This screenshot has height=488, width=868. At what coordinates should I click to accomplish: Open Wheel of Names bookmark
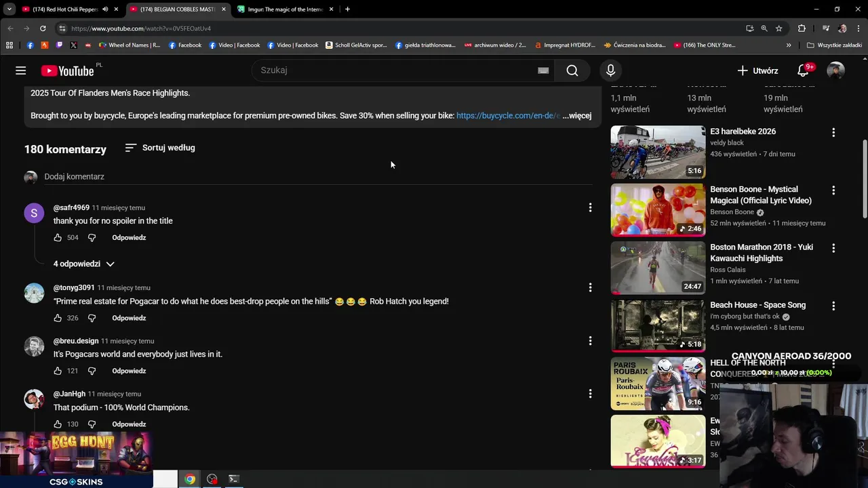click(130, 45)
